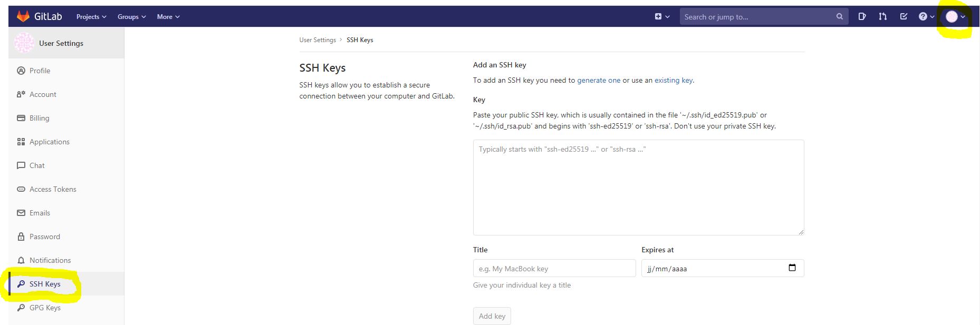Open the Issues icon in navbar
Image resolution: width=980 pixels, height=325 pixels.
click(x=862, y=17)
